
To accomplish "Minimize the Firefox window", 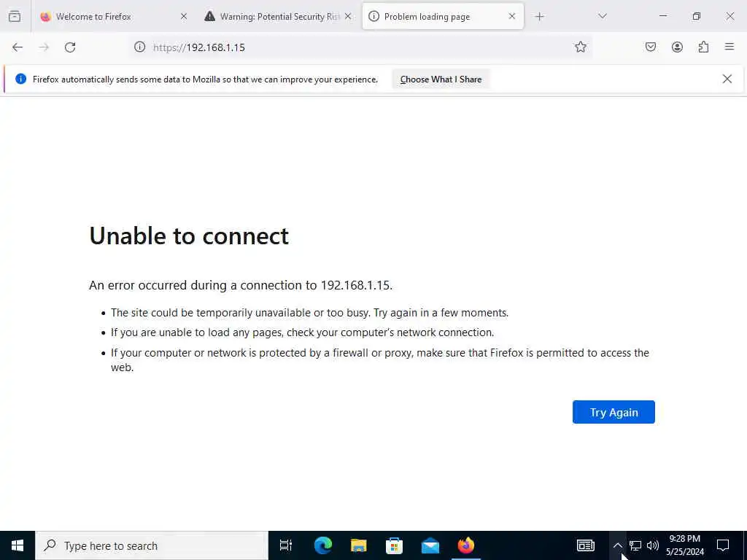I will click(x=663, y=17).
